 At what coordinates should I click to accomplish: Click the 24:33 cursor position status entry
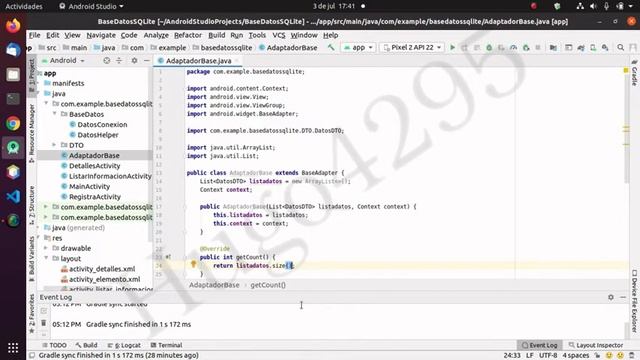(512, 355)
